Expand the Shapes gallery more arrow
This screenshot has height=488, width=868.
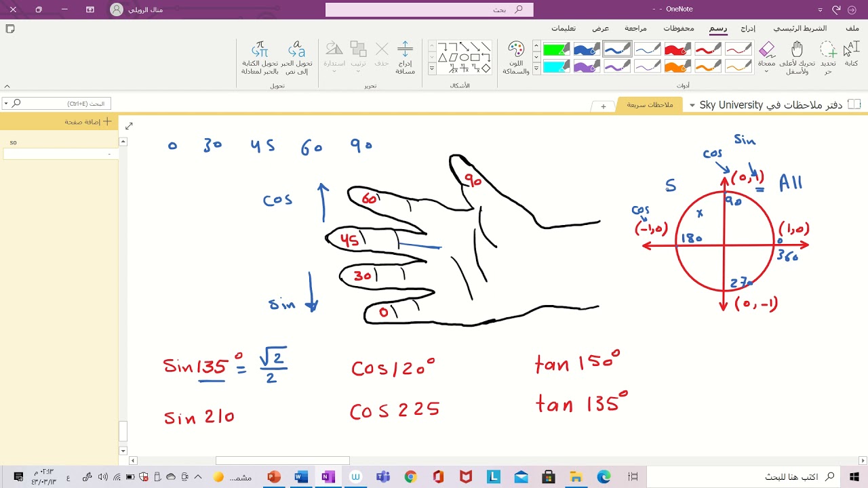(x=431, y=68)
